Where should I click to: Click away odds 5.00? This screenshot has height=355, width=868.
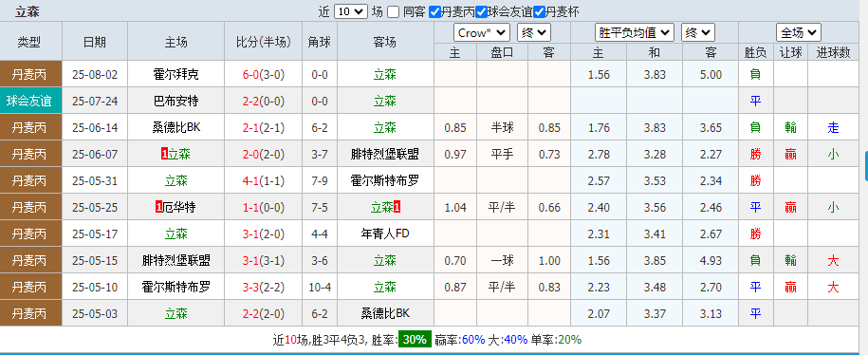[x=711, y=74]
